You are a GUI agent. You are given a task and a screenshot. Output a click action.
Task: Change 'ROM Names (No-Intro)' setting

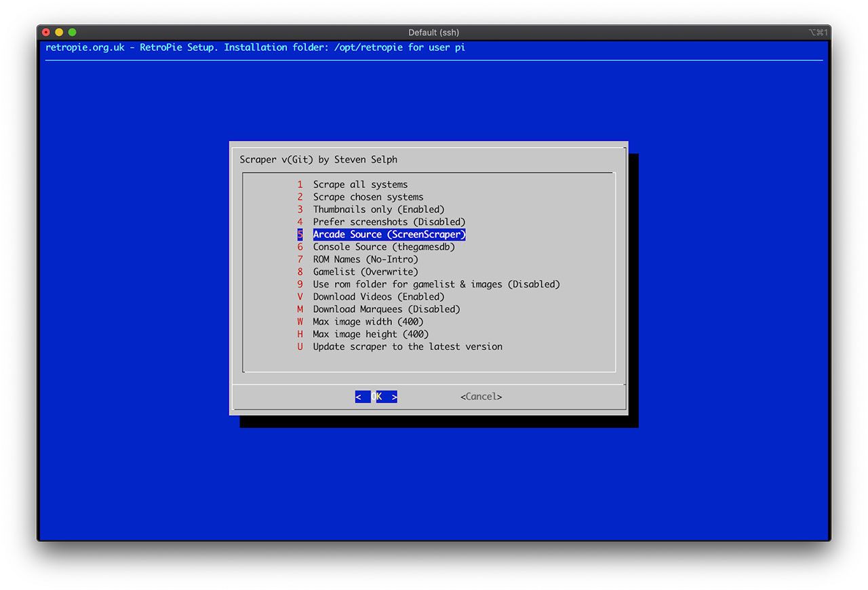(x=366, y=259)
